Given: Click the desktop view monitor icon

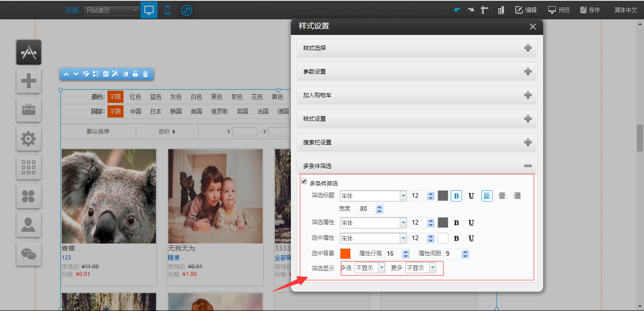Looking at the screenshot, I should 149,10.
